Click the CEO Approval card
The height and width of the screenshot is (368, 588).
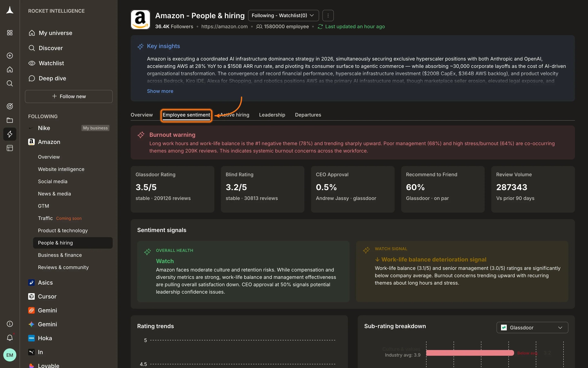[x=353, y=189]
